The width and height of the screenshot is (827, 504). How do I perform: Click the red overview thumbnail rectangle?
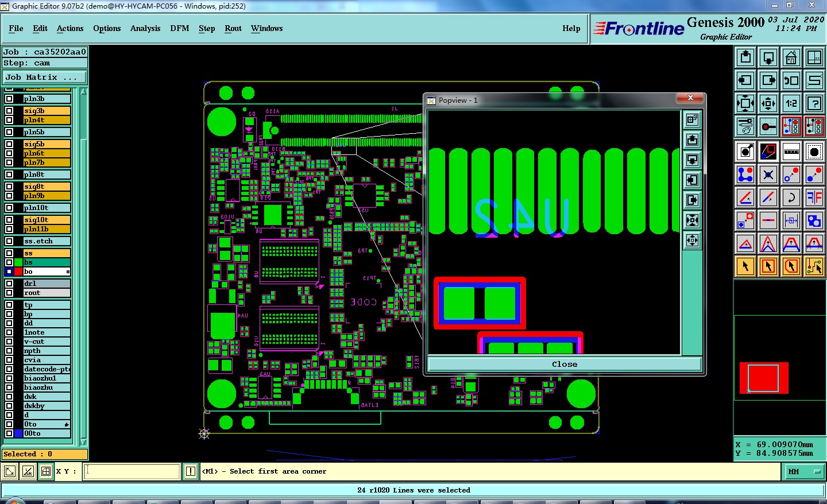click(764, 378)
